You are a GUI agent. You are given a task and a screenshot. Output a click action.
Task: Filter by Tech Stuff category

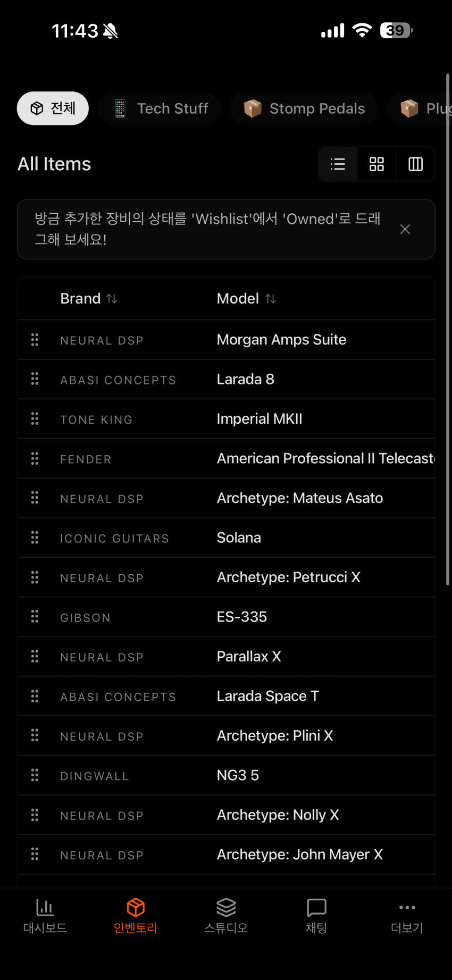tap(160, 108)
